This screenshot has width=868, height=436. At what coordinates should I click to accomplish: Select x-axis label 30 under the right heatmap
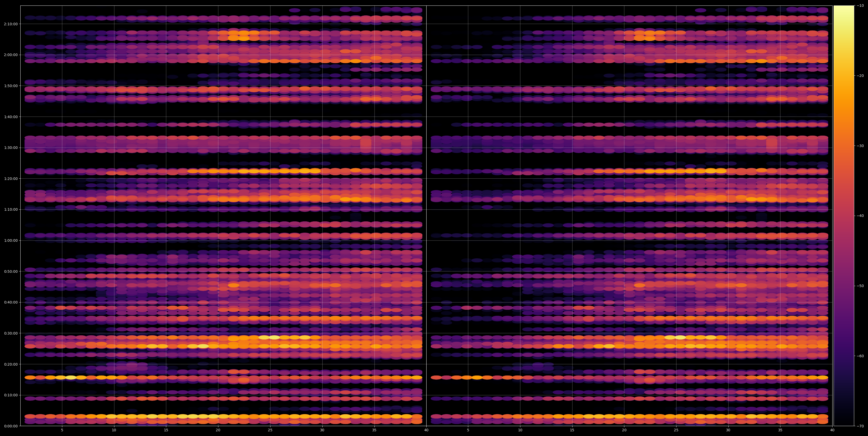pyautogui.click(x=728, y=430)
